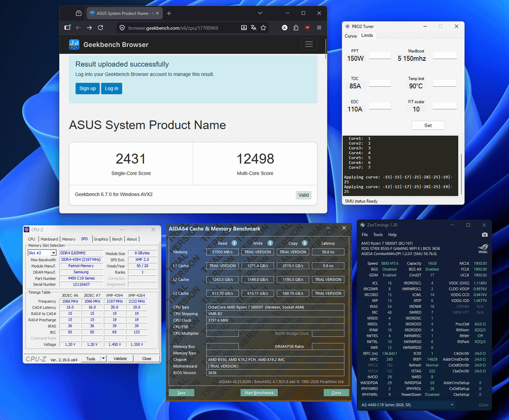Click the PPT limit input field

click(379, 56)
